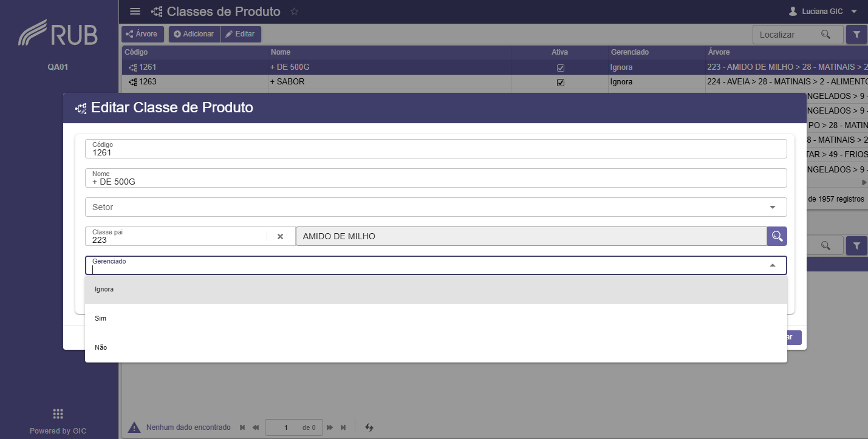
Task: Click the Ativa column header
Action: coord(560,52)
